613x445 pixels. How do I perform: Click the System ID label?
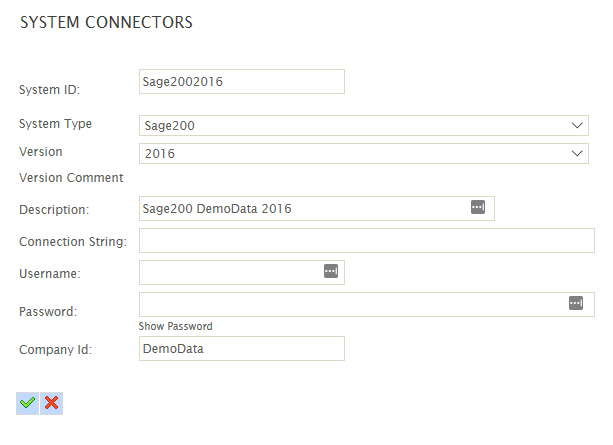(49, 90)
